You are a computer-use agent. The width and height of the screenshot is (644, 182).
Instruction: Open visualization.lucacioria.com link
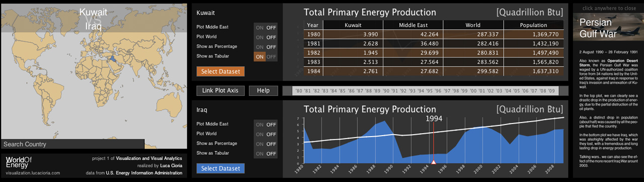(33, 173)
